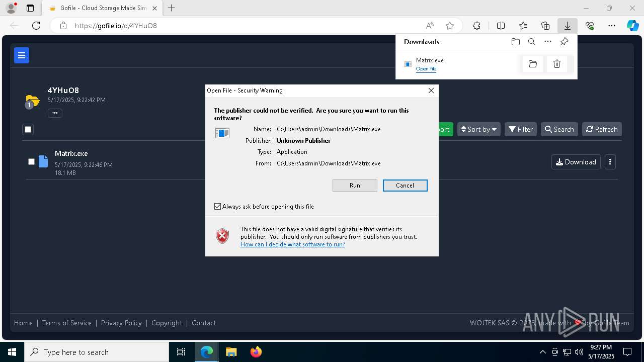Click the Windows taskbar search box

click(x=97, y=352)
